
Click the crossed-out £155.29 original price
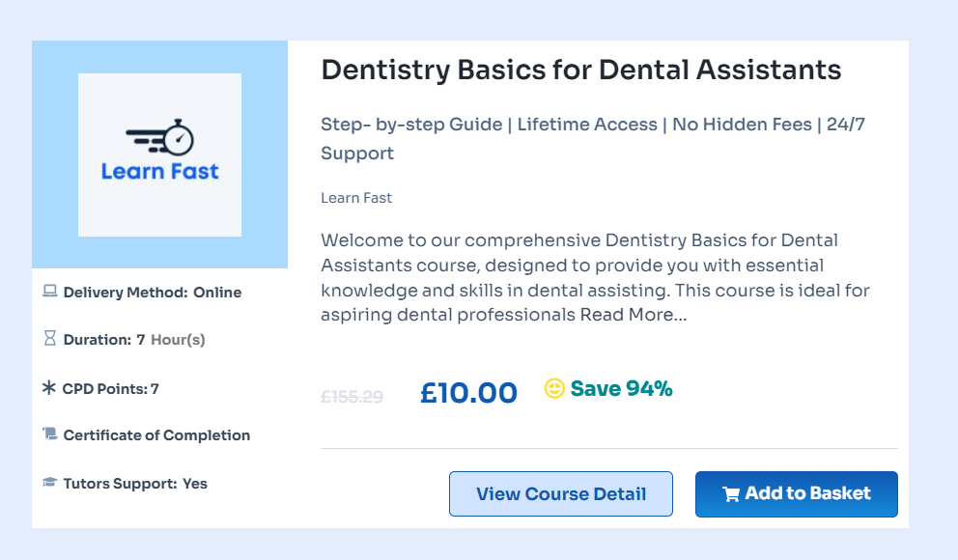click(352, 396)
